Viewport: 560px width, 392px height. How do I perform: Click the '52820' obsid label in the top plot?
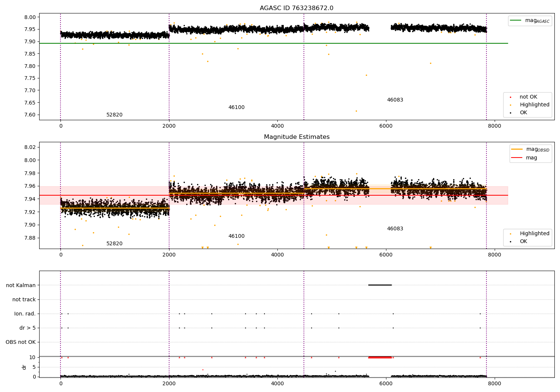tap(114, 115)
